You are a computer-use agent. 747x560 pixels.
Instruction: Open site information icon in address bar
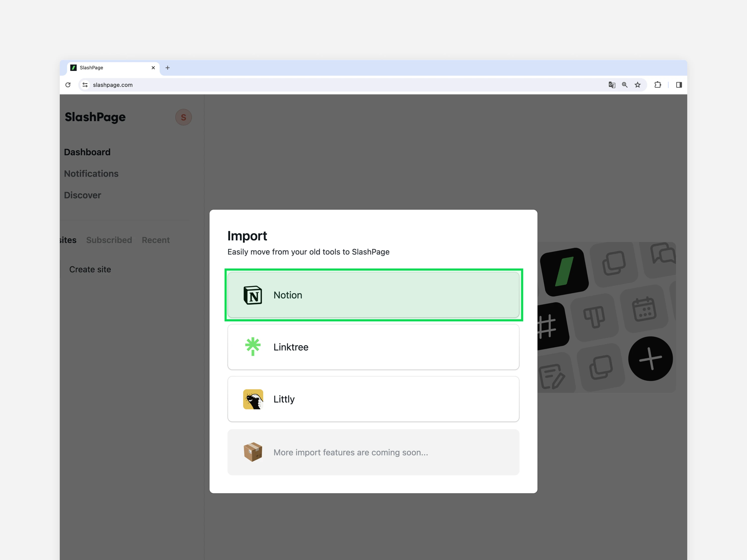coord(85,85)
